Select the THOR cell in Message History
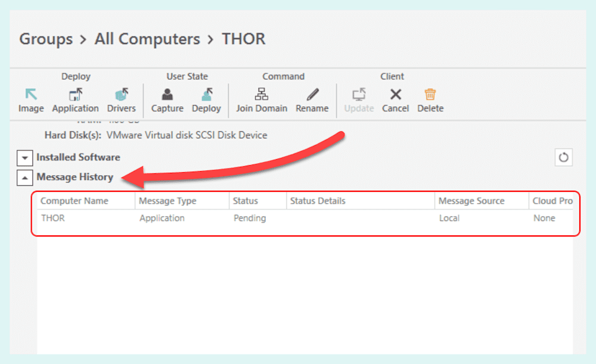This screenshot has width=596, height=364. (x=53, y=218)
